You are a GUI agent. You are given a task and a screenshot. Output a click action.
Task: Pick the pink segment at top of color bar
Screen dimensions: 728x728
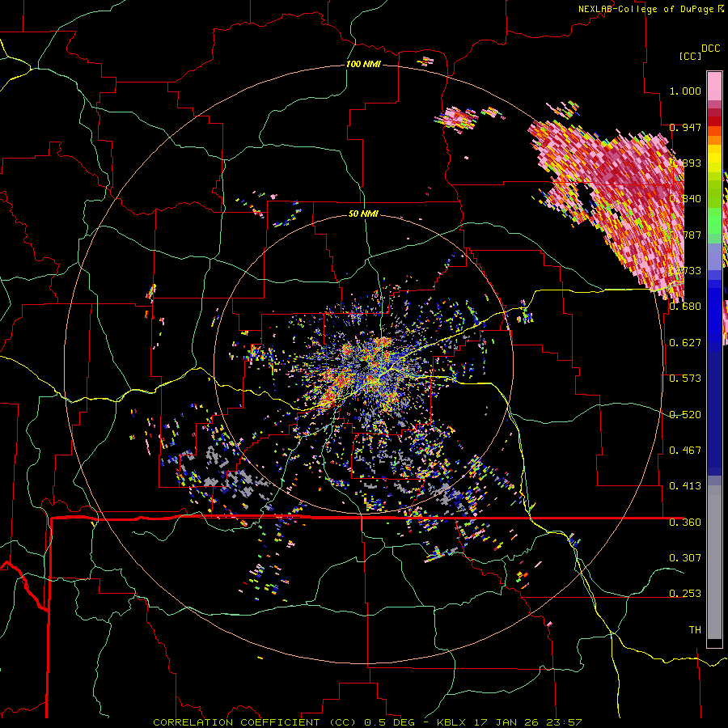(714, 86)
